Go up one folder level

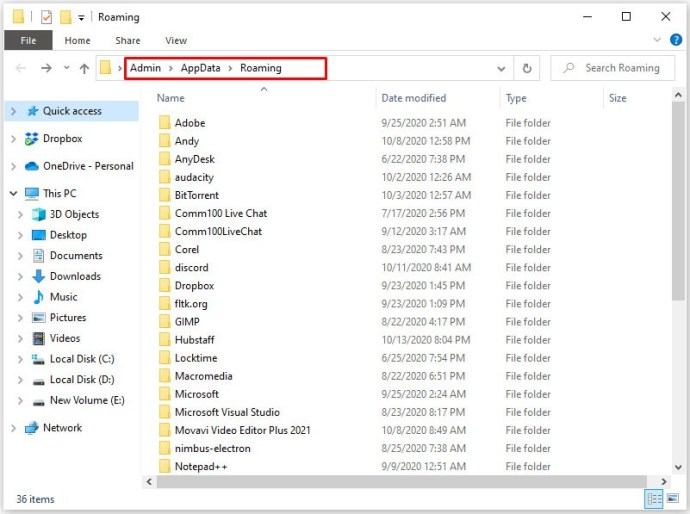[84, 68]
